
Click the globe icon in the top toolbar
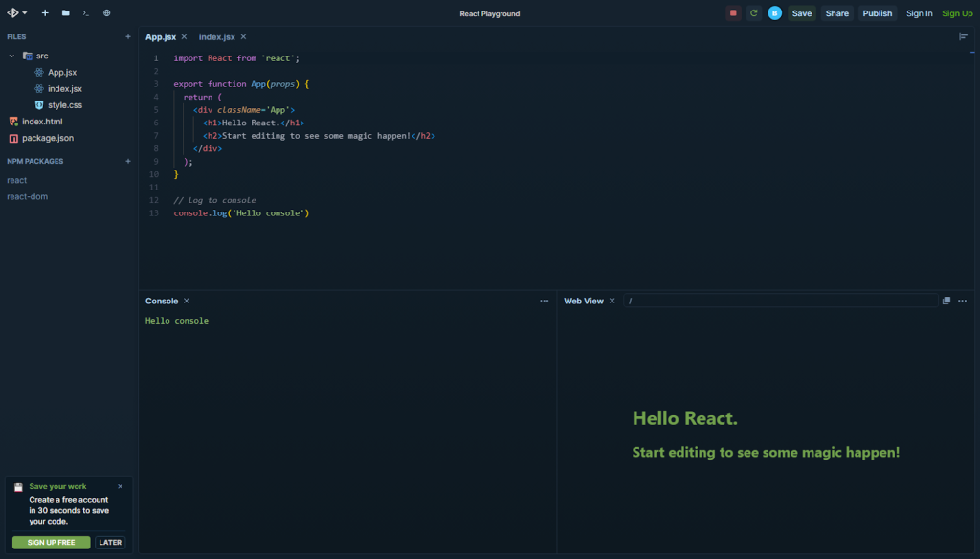click(x=107, y=12)
